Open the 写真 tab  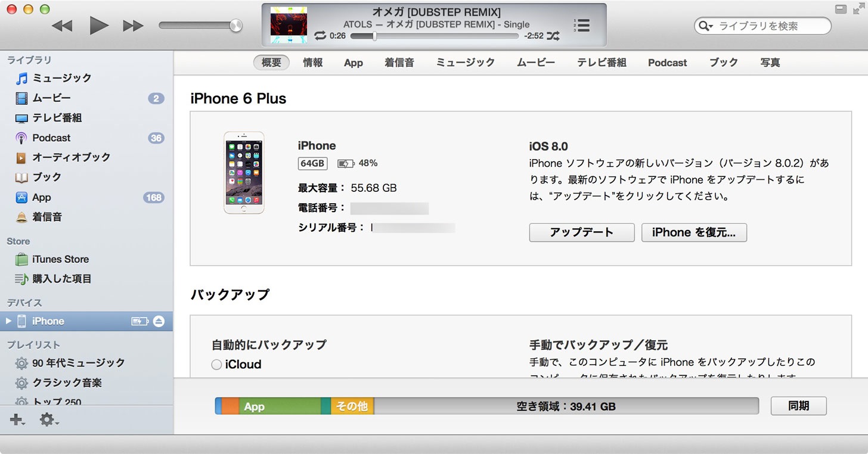770,63
